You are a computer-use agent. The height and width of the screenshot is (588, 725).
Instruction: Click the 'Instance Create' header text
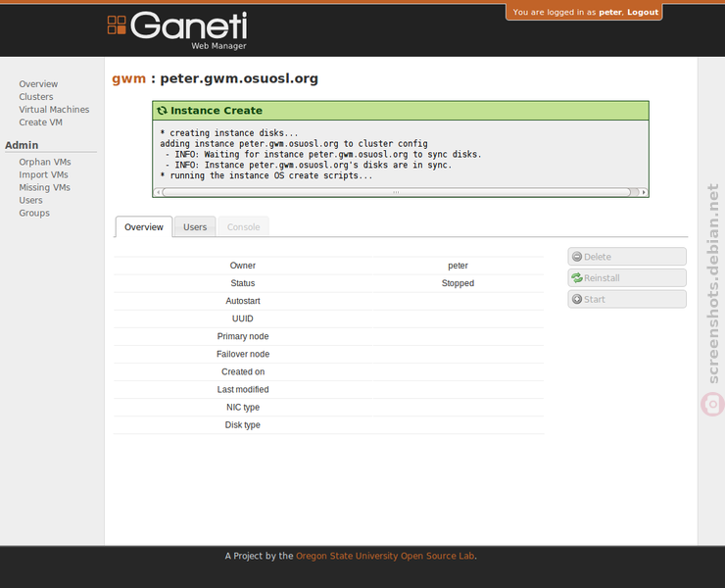(x=217, y=111)
